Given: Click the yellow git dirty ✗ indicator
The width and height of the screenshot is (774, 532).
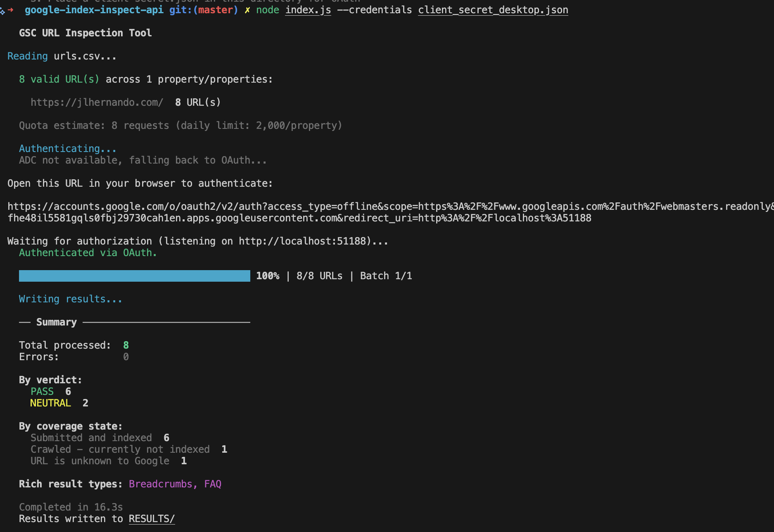Looking at the screenshot, I should tap(246, 9).
